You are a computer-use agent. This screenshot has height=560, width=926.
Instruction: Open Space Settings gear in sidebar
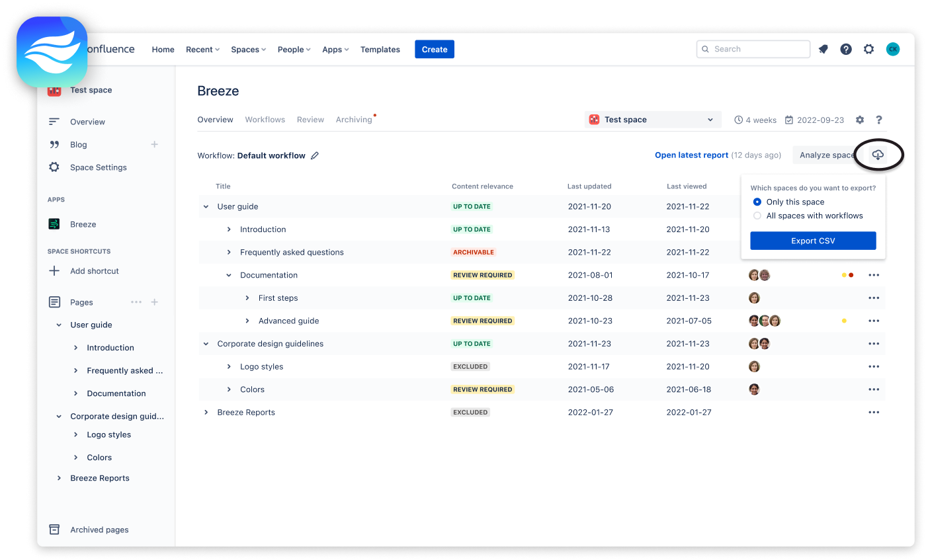click(x=54, y=167)
